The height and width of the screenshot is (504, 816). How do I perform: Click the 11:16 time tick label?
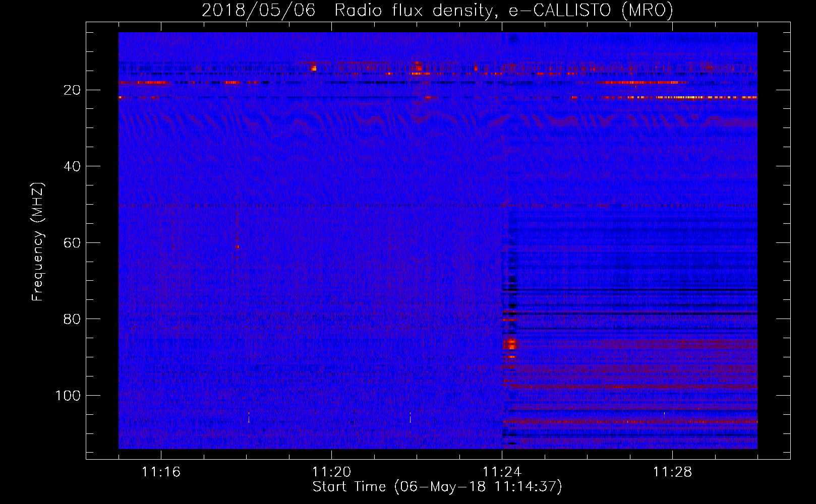pos(161,472)
